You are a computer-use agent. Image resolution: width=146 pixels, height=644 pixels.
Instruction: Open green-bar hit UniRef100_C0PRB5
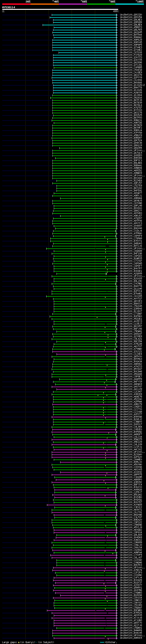pyautogui.click(x=131, y=67)
